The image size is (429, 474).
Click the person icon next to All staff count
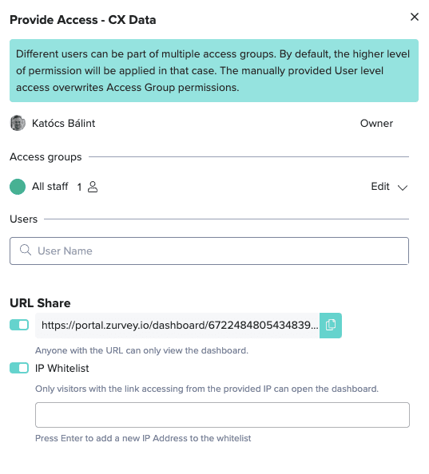tap(93, 187)
